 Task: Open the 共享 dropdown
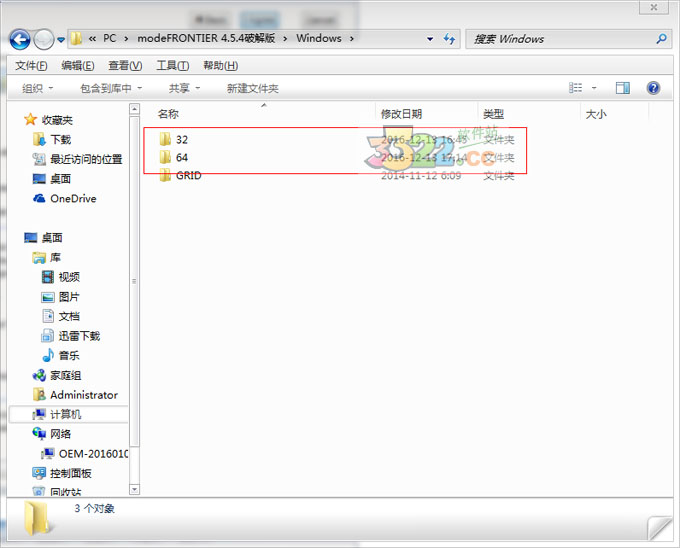(x=184, y=88)
